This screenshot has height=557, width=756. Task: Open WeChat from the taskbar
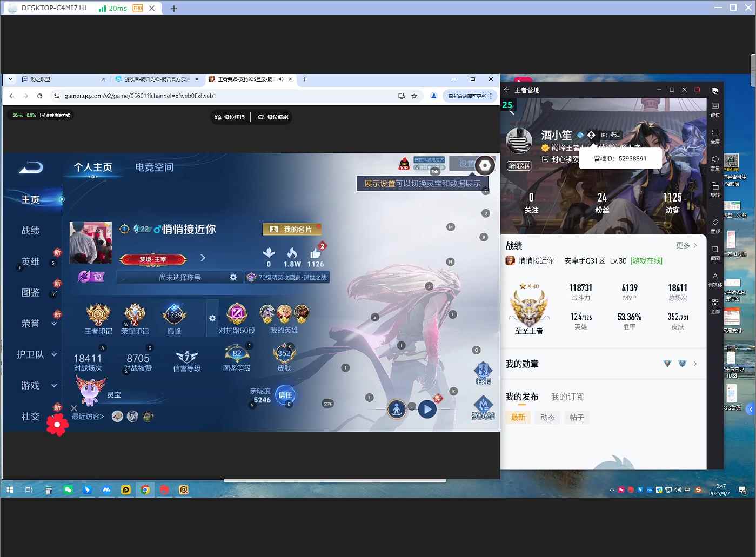(68, 490)
